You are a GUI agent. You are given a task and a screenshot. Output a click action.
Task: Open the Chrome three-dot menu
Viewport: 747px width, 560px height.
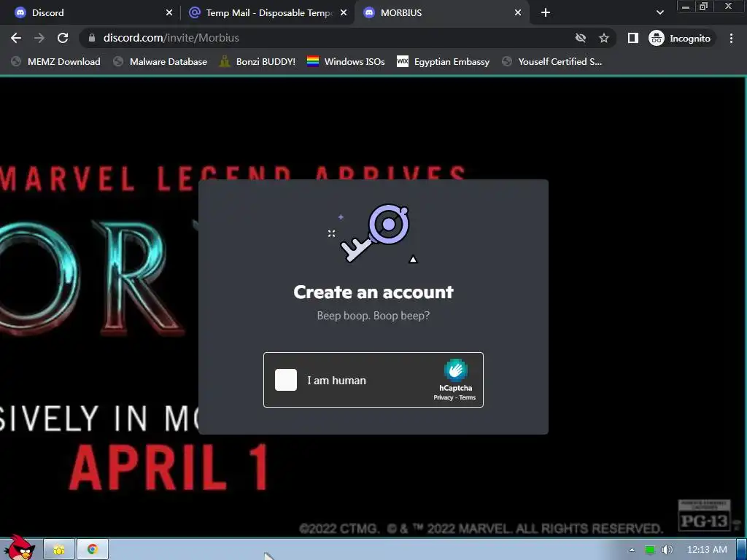731,38
